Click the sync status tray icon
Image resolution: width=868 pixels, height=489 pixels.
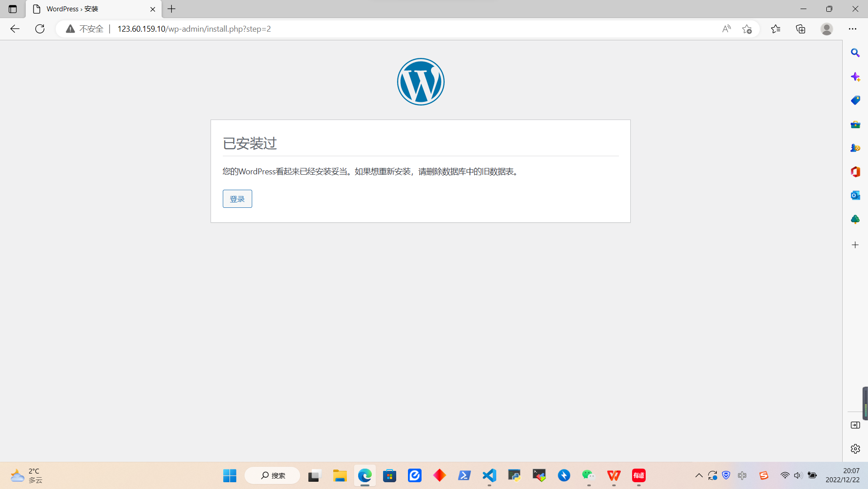(x=713, y=475)
